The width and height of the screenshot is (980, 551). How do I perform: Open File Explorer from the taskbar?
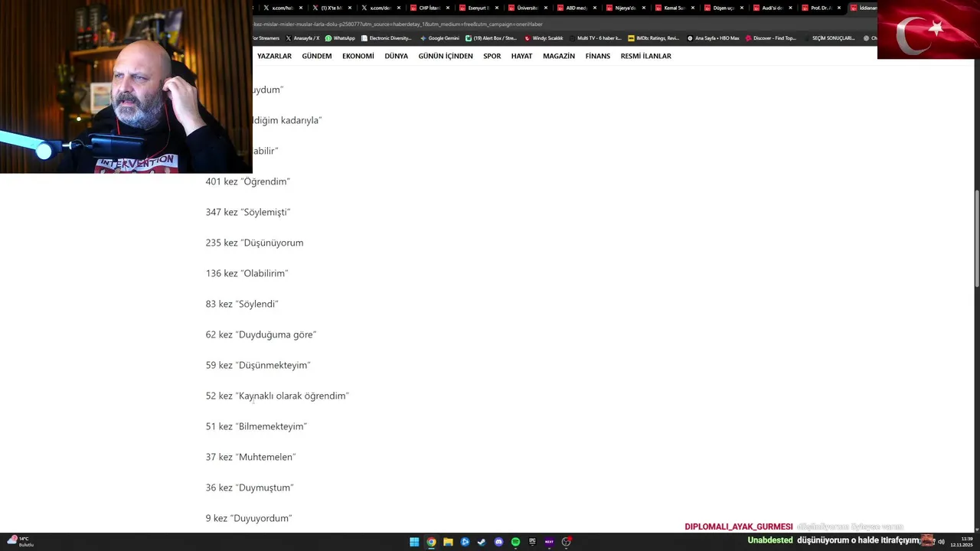[448, 542]
